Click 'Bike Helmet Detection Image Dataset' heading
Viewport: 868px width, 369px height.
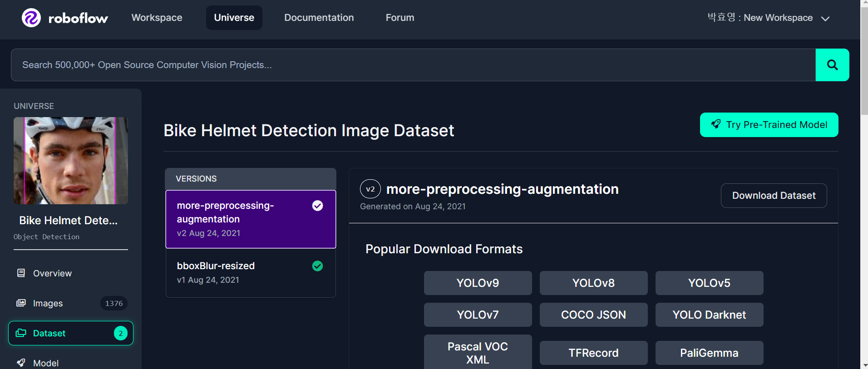coord(309,131)
